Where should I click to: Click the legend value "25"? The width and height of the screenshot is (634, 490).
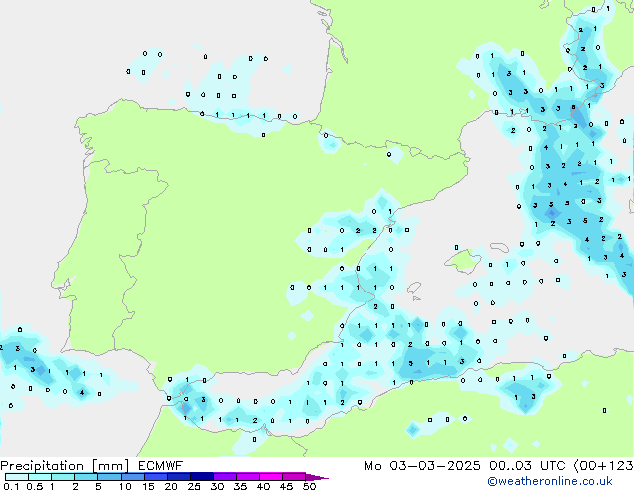194,486
